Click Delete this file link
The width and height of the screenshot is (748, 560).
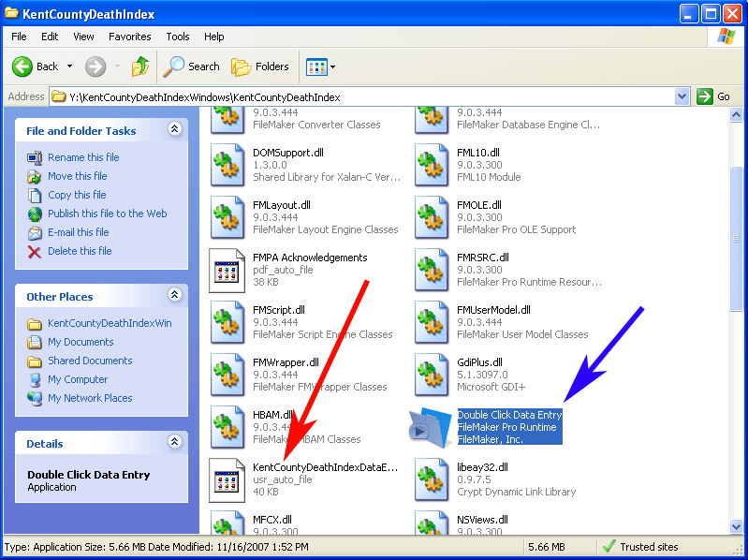[80, 251]
